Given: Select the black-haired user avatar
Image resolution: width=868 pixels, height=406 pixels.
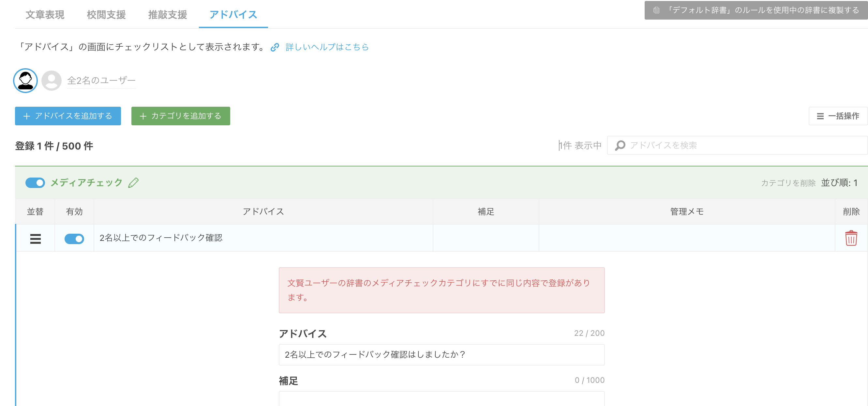Looking at the screenshot, I should tap(25, 80).
